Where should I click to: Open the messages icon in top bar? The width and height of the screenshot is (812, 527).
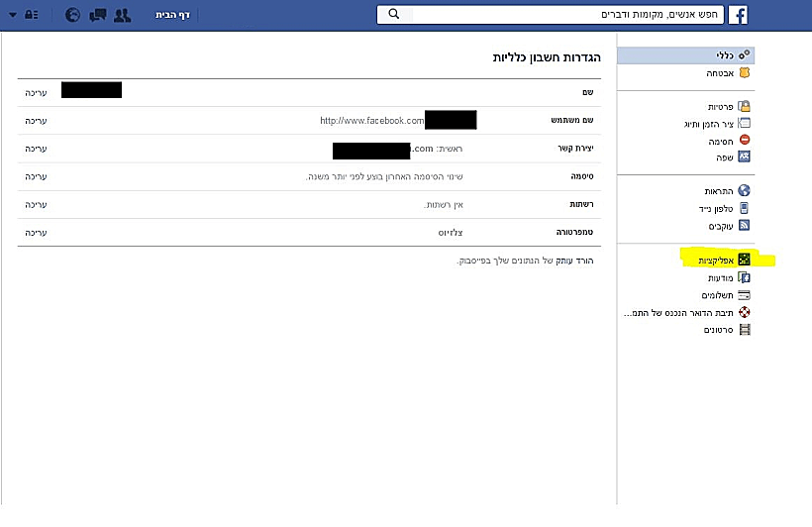[x=97, y=15]
